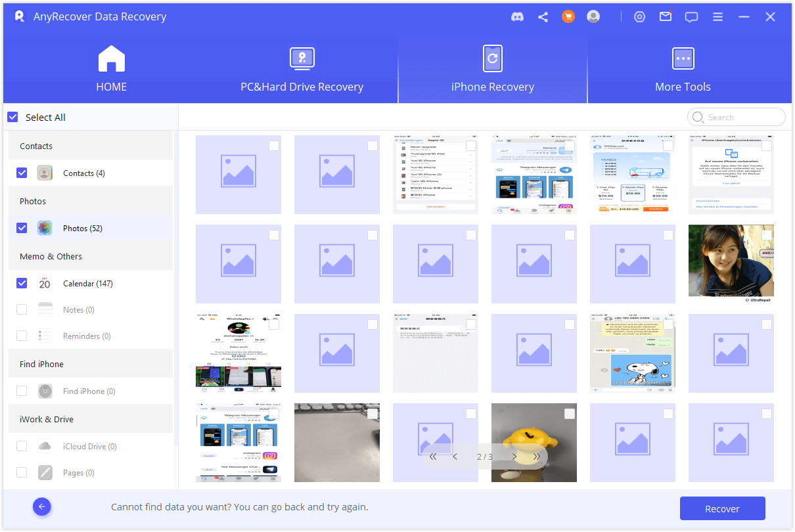Click the Recover button
795x532 pixels.
point(722,508)
